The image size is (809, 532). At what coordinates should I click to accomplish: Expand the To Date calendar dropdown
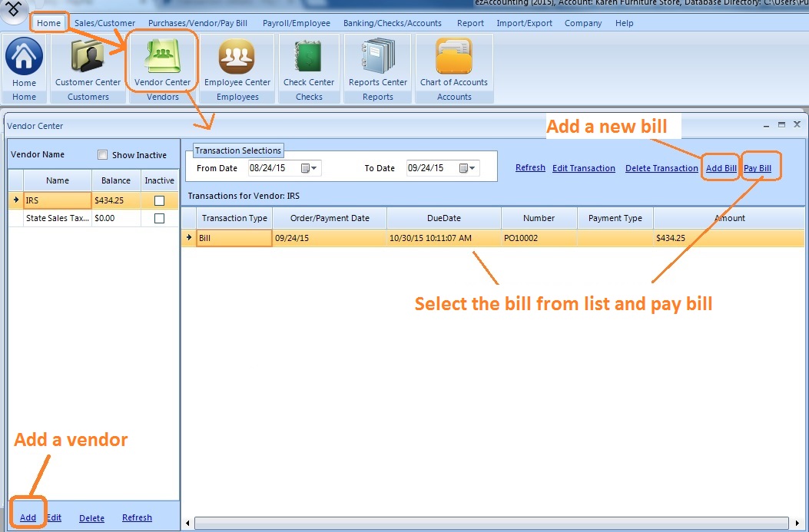pos(468,168)
